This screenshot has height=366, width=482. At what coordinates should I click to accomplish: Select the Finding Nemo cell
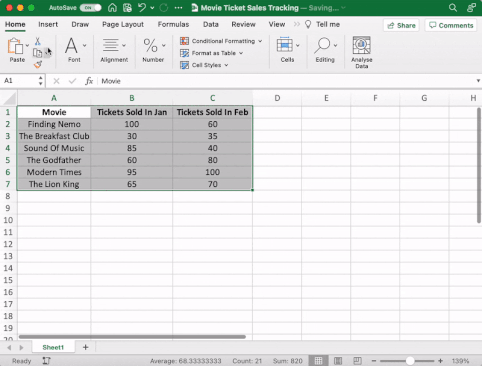tap(54, 124)
